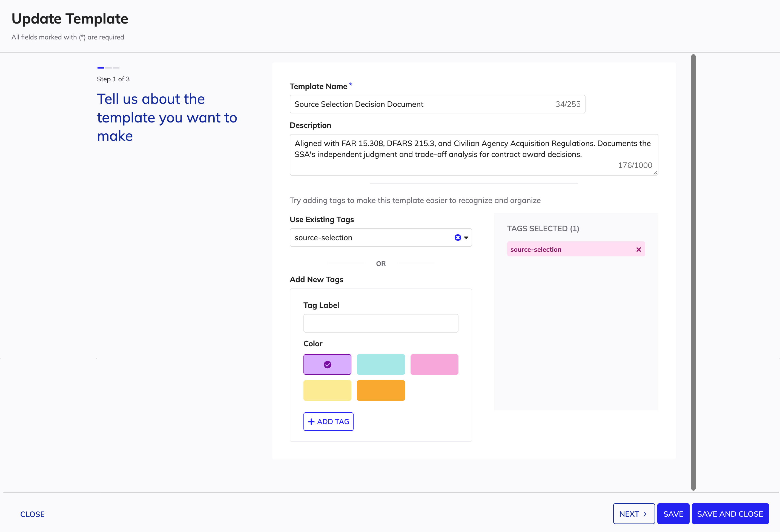Image resolution: width=780 pixels, height=532 pixels.
Task: Select the teal tag color
Action: point(381,365)
